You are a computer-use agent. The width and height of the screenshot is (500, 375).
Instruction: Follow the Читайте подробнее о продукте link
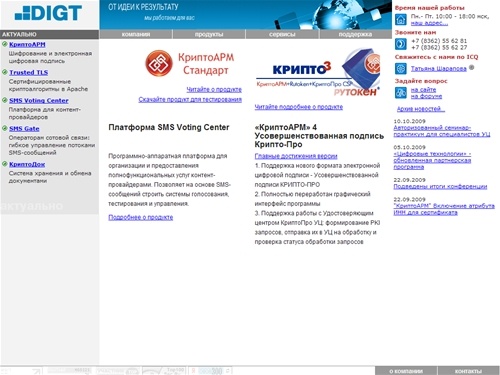click(x=299, y=107)
